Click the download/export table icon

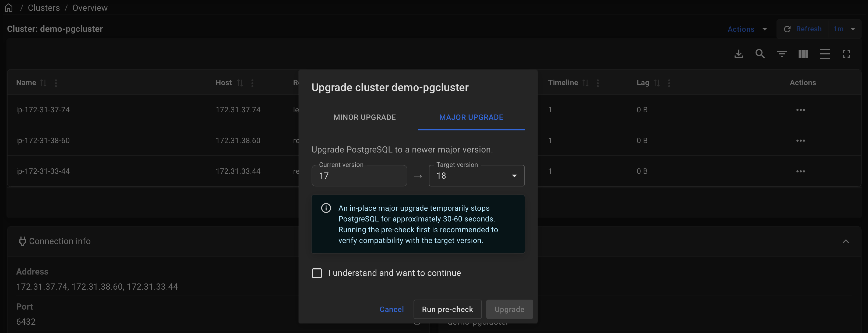click(x=739, y=54)
